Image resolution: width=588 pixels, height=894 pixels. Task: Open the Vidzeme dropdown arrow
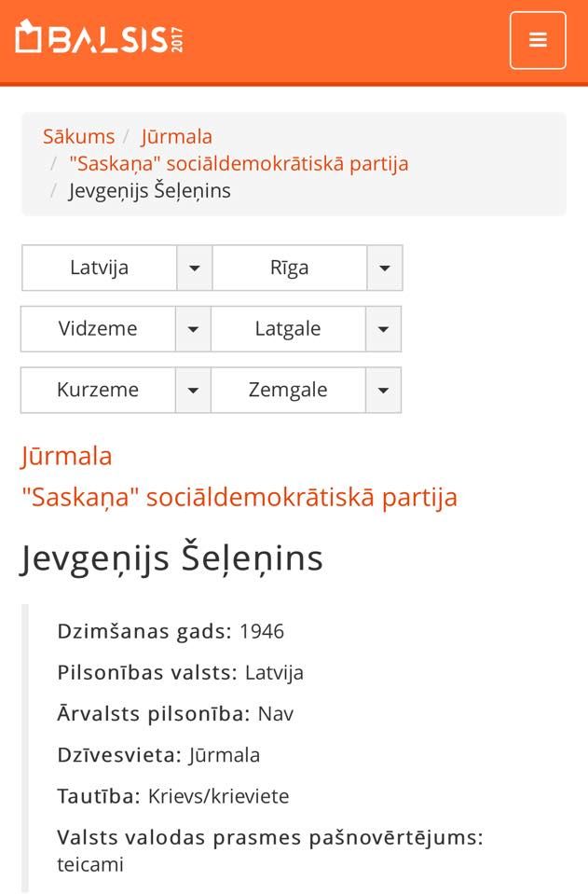(x=193, y=329)
